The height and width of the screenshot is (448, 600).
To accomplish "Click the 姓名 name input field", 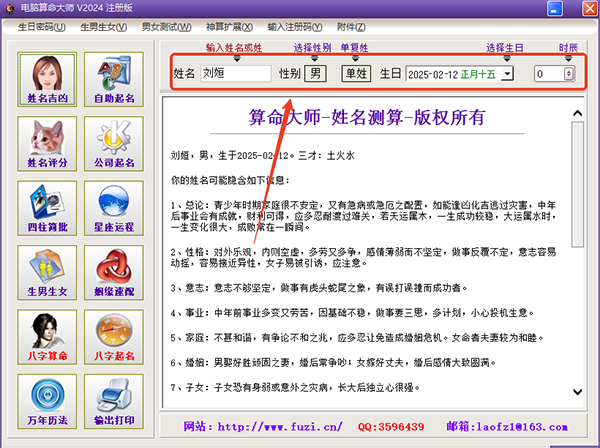I will coord(234,73).
